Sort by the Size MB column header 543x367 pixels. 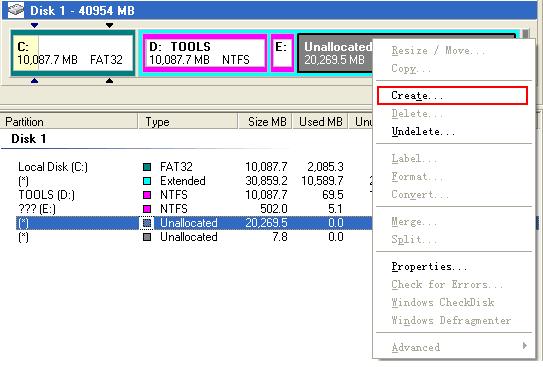[x=265, y=122]
